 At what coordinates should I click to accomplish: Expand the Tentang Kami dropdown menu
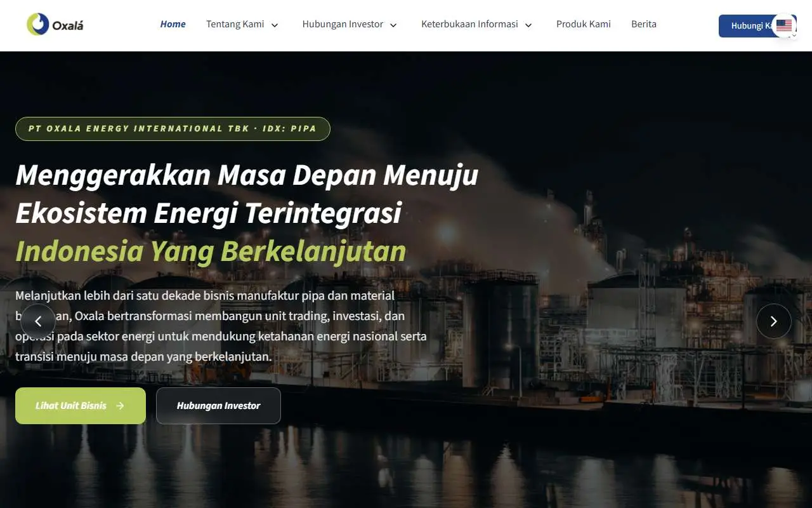242,24
